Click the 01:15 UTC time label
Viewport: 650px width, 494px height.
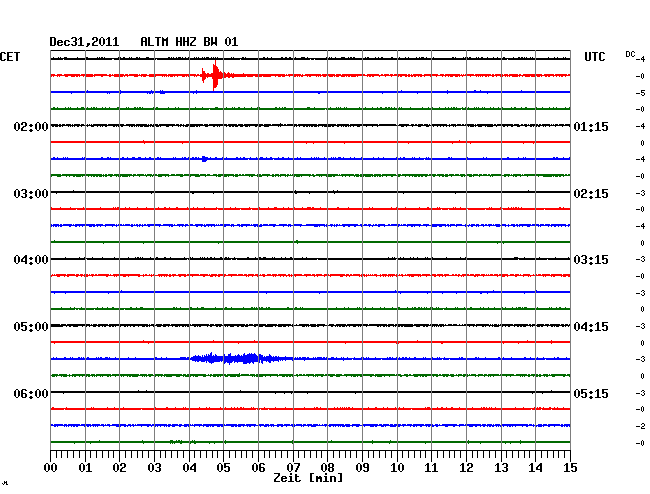(591, 126)
